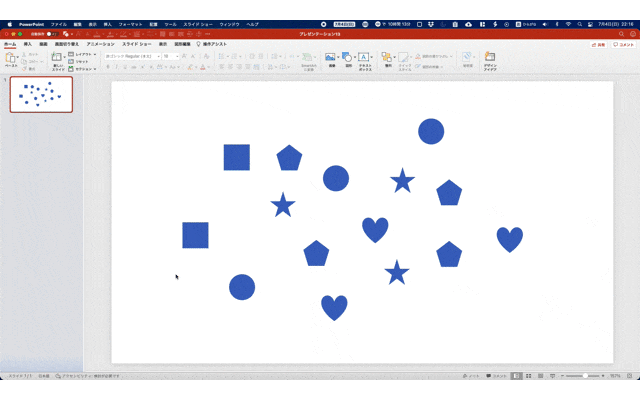
Task: Select the Format Painter brush icon
Action: [24, 69]
